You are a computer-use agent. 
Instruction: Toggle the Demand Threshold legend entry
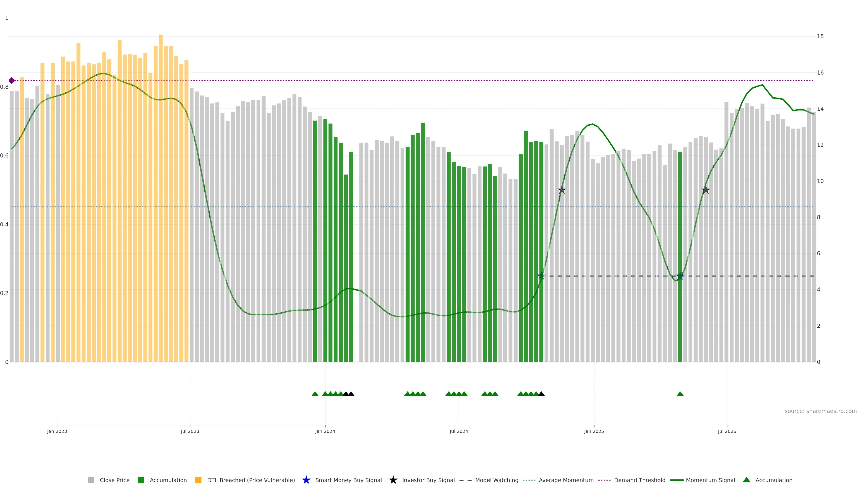(x=639, y=480)
